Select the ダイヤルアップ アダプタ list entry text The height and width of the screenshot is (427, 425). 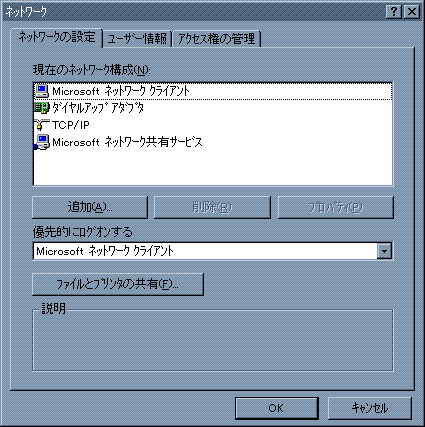[98, 108]
